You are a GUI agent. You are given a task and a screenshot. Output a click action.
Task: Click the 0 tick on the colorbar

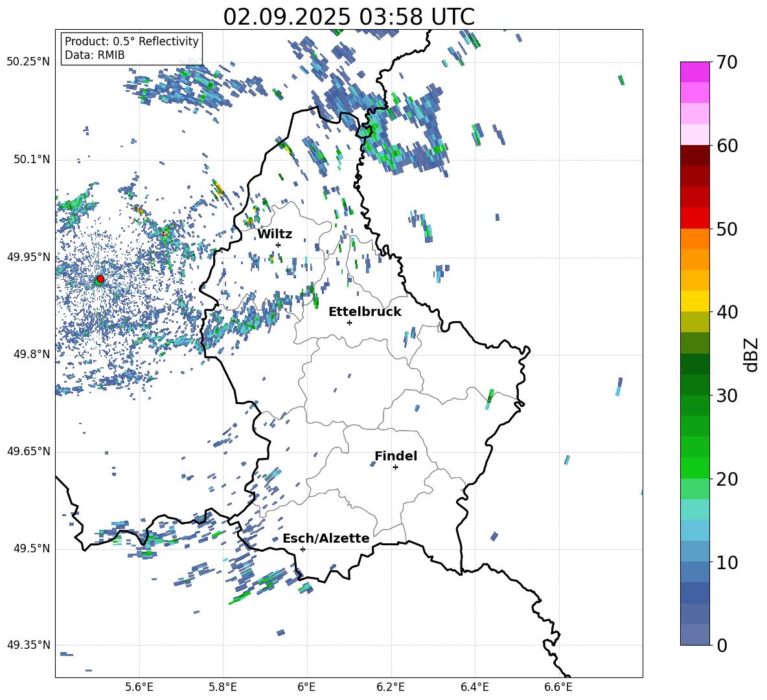(722, 645)
